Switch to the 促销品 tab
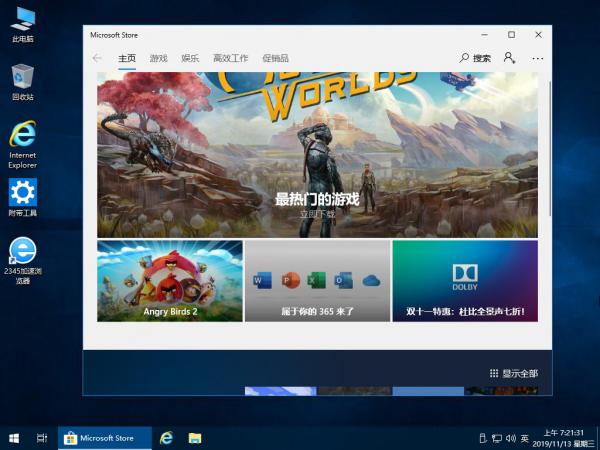The height and width of the screenshot is (450, 600). coord(276,58)
